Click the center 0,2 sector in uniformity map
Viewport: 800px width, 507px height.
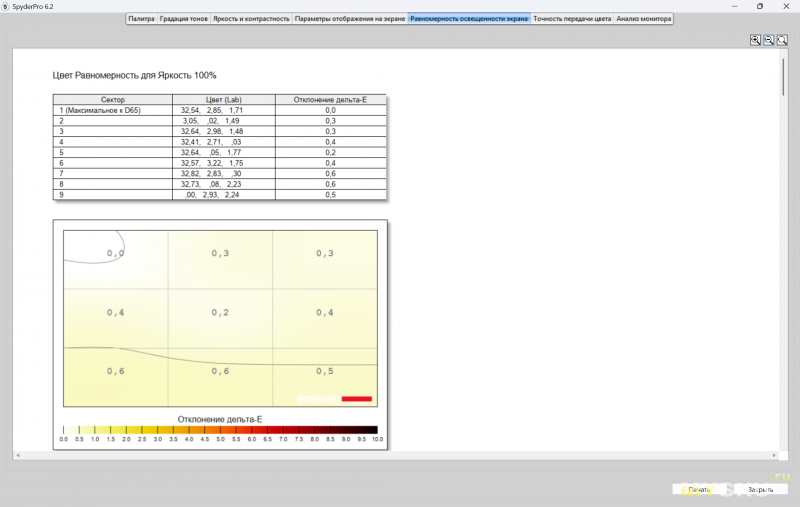click(x=220, y=312)
